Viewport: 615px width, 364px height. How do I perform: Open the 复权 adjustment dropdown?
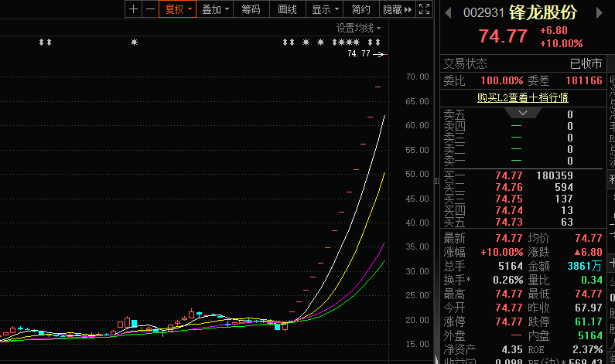pyautogui.click(x=177, y=9)
